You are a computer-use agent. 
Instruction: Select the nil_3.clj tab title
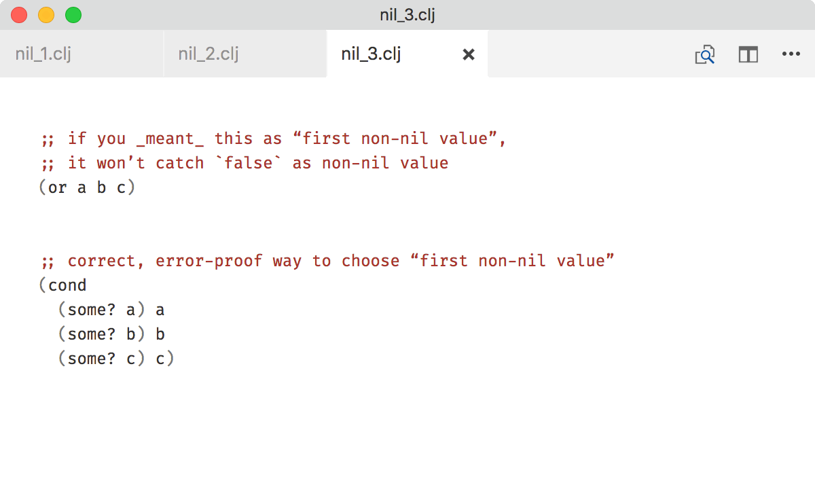pos(371,53)
